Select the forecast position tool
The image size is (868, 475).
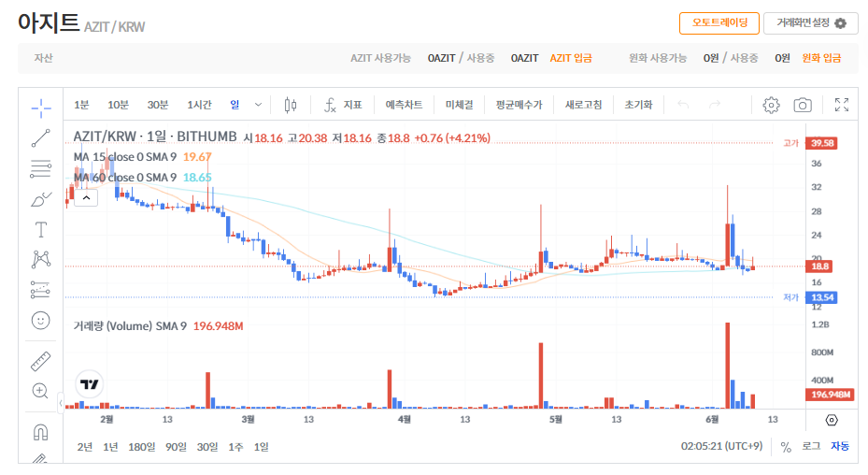pos(41,290)
